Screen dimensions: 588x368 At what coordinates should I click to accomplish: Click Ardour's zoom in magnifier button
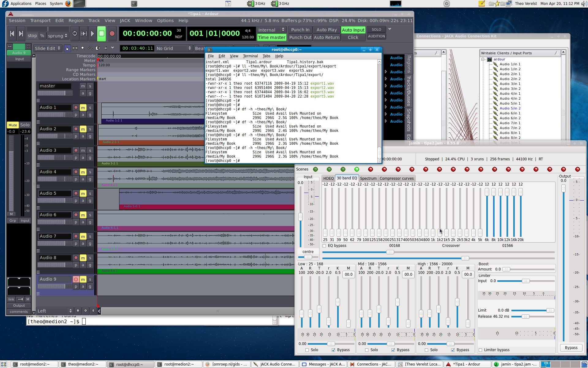pos(86,311)
